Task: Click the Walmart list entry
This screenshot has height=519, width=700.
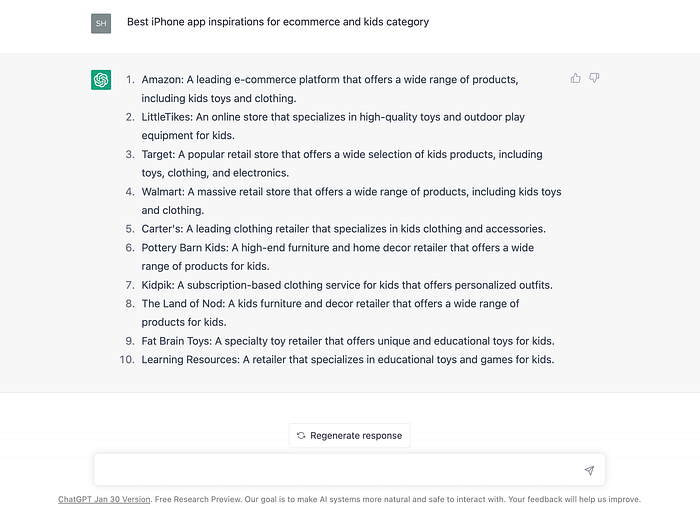Action: coord(350,200)
